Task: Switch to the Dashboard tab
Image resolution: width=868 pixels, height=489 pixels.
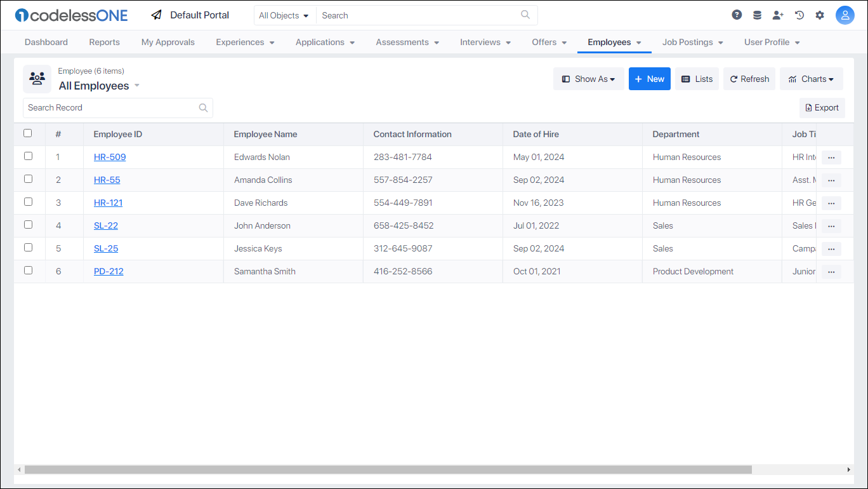Action: [46, 42]
